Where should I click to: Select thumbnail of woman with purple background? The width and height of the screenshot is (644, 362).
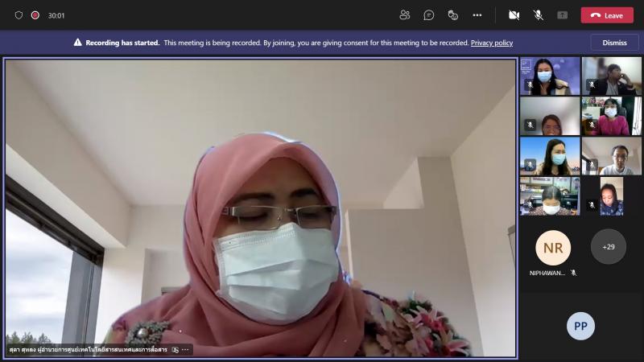tap(550, 76)
